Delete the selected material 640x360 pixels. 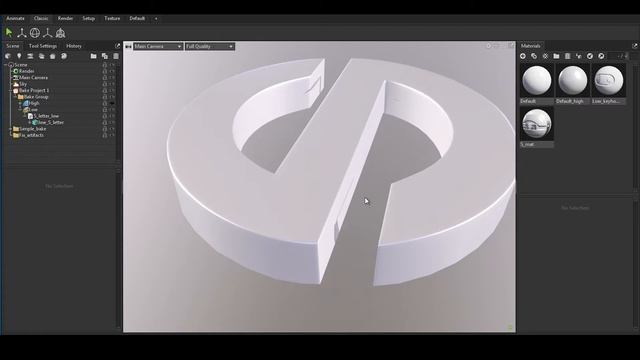(x=567, y=56)
